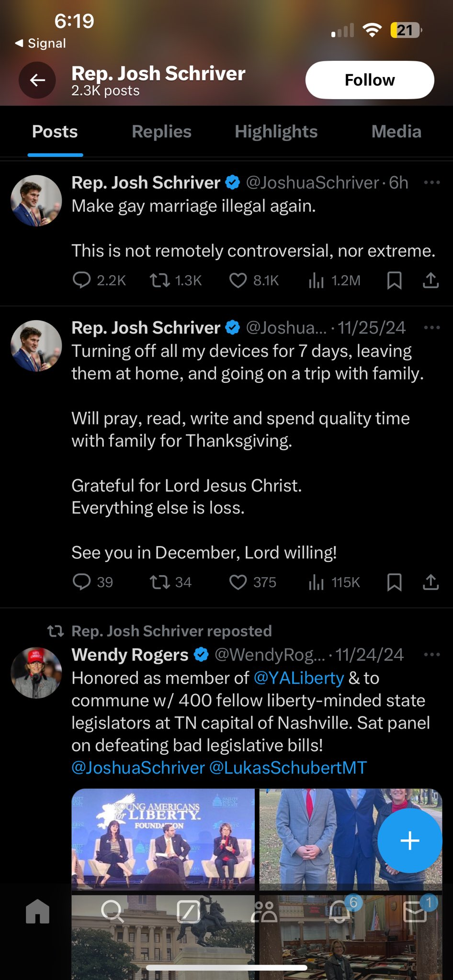Open notifications bell with 6 badge
Screen dimensions: 453x980
coord(340,911)
